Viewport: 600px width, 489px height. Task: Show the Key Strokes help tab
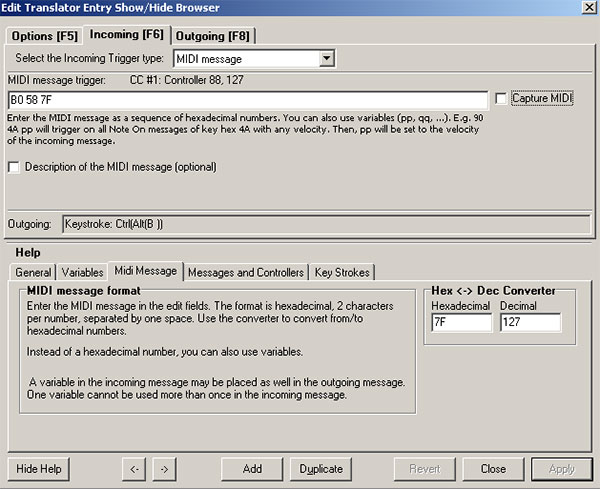(x=342, y=272)
